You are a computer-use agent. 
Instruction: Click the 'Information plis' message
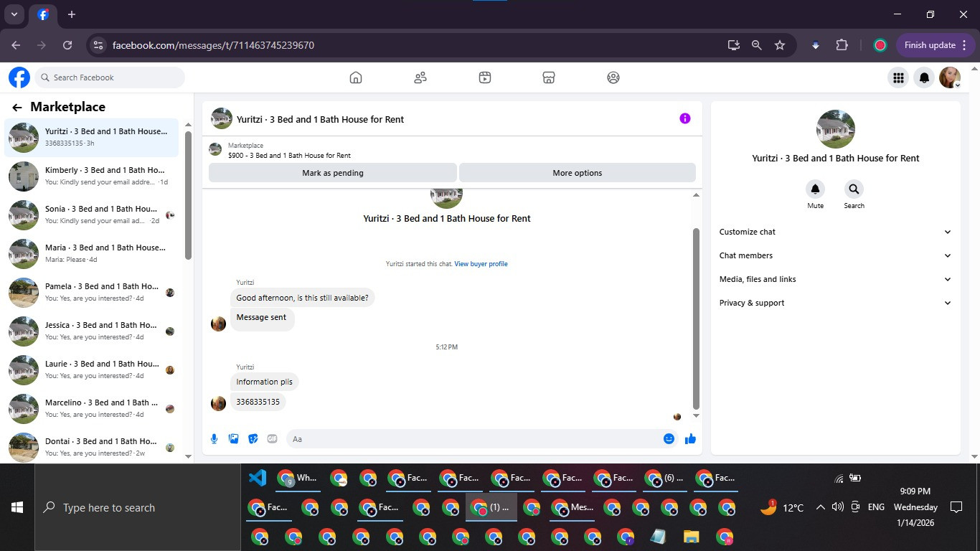pos(264,382)
